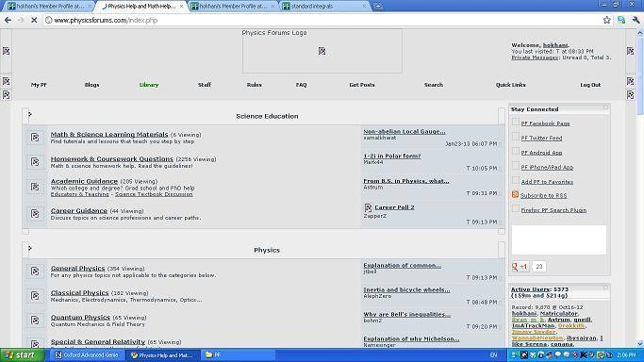Image resolution: width=644 pixels, height=362 pixels.
Task: Open the browser wrench settings menu
Action: tap(636, 20)
